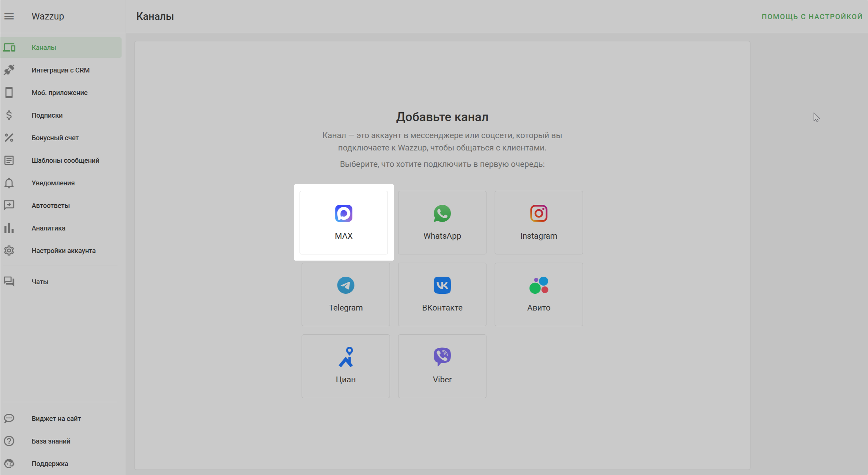Contact Поддержка from sidebar

tap(61, 464)
